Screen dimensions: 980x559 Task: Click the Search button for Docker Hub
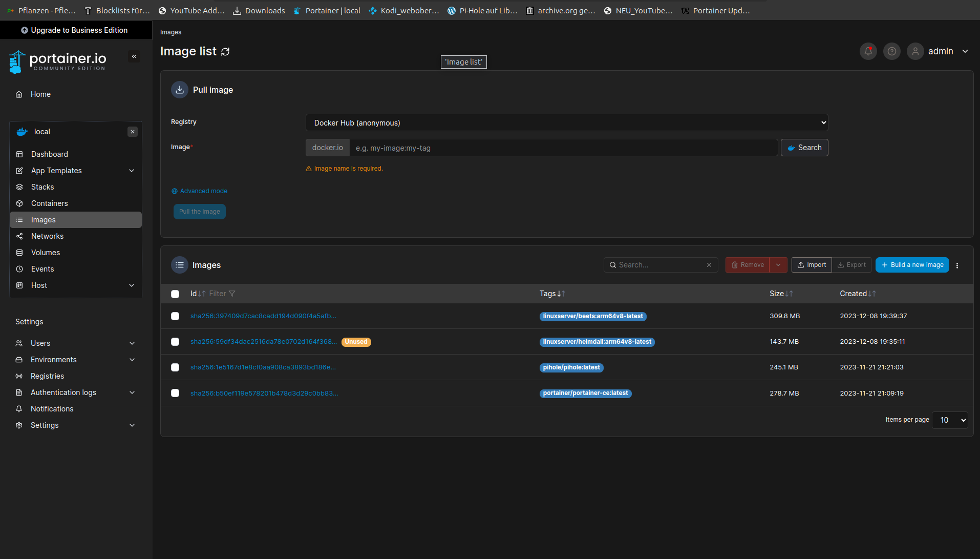[x=804, y=148]
